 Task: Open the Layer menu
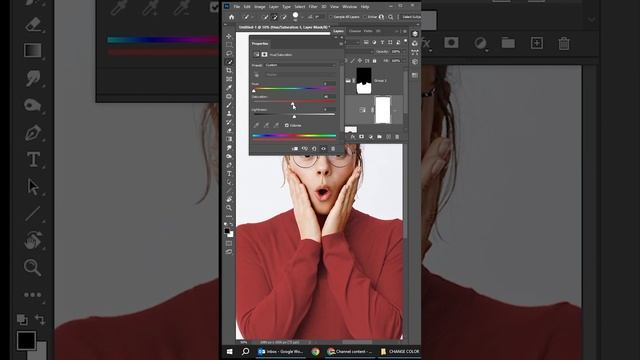click(x=274, y=7)
